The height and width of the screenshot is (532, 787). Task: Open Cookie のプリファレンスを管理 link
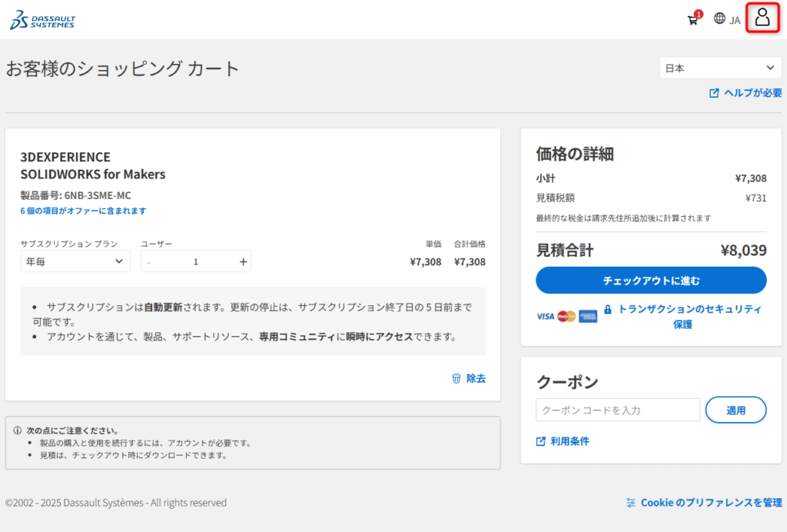pos(711,503)
